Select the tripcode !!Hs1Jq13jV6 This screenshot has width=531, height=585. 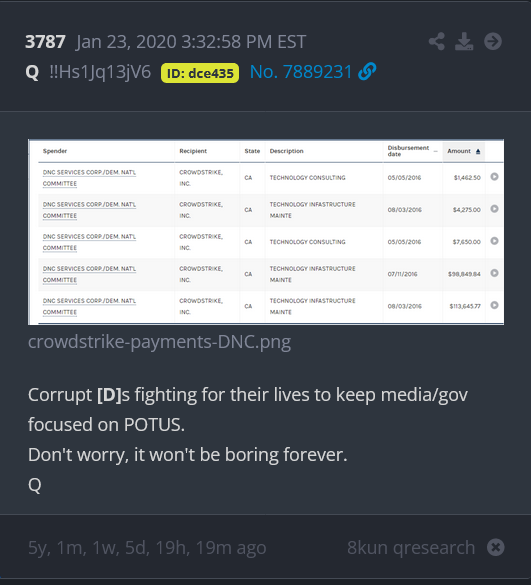[100, 72]
